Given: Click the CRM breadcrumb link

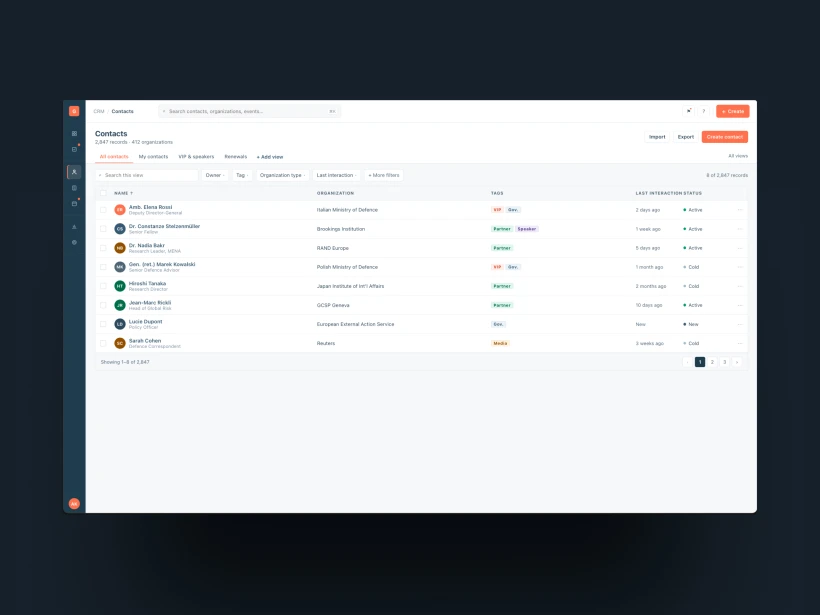Looking at the screenshot, I should (x=99, y=111).
